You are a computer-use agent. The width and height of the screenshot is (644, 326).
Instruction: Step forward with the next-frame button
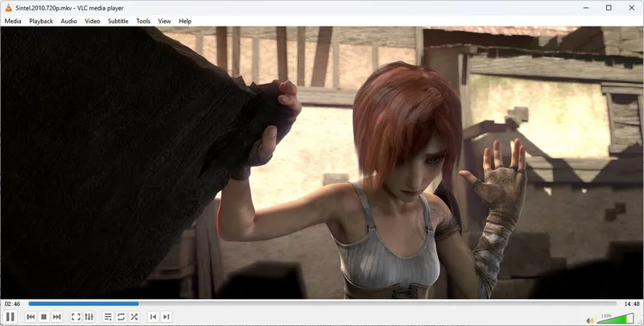pyautogui.click(x=167, y=316)
